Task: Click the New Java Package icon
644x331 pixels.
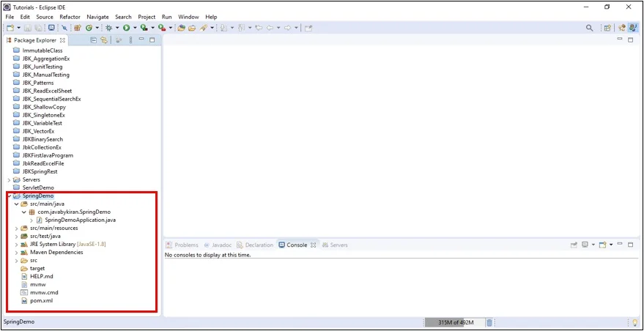Action: [x=78, y=28]
